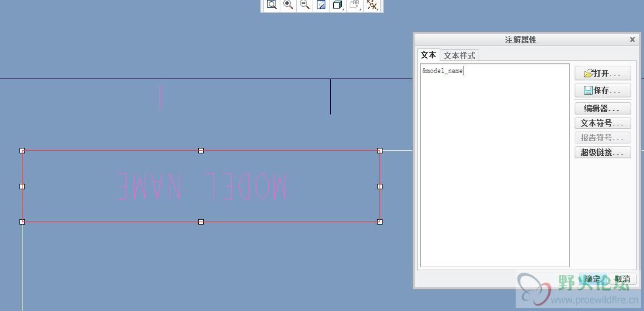Click the top-middle selection handle
This screenshot has width=644, height=311.
(x=201, y=151)
